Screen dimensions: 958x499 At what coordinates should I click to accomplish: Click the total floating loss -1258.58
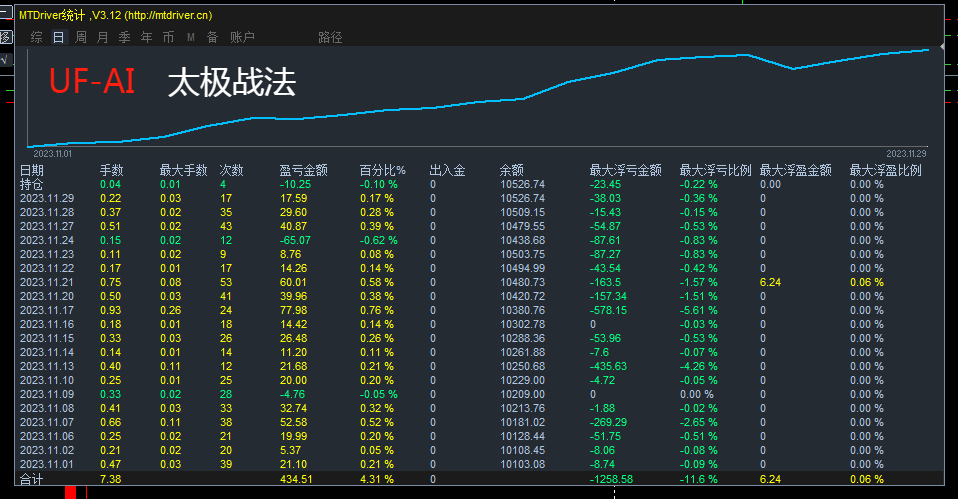[x=612, y=480]
